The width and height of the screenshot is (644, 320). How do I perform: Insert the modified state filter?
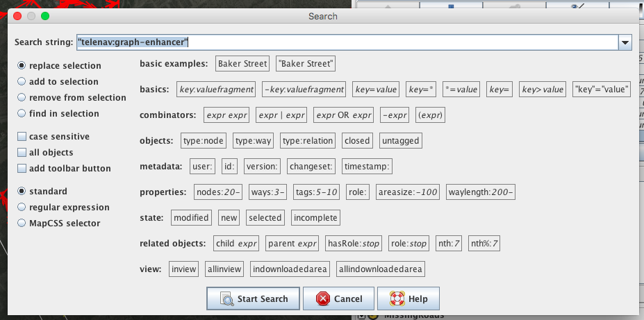pyautogui.click(x=191, y=218)
